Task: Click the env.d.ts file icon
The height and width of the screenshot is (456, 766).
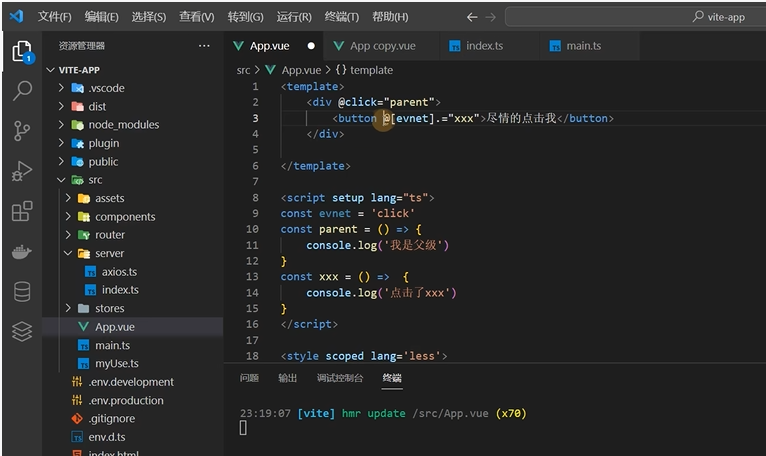Action: [77, 437]
